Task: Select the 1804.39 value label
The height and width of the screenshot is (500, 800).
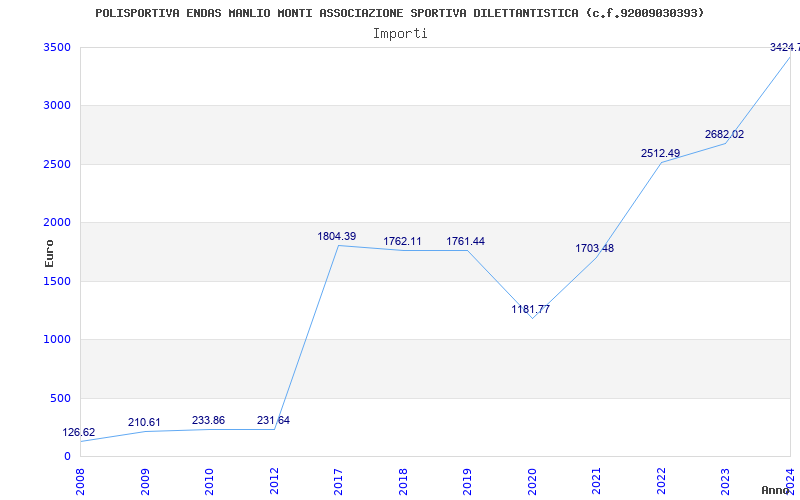Action: pyautogui.click(x=337, y=236)
